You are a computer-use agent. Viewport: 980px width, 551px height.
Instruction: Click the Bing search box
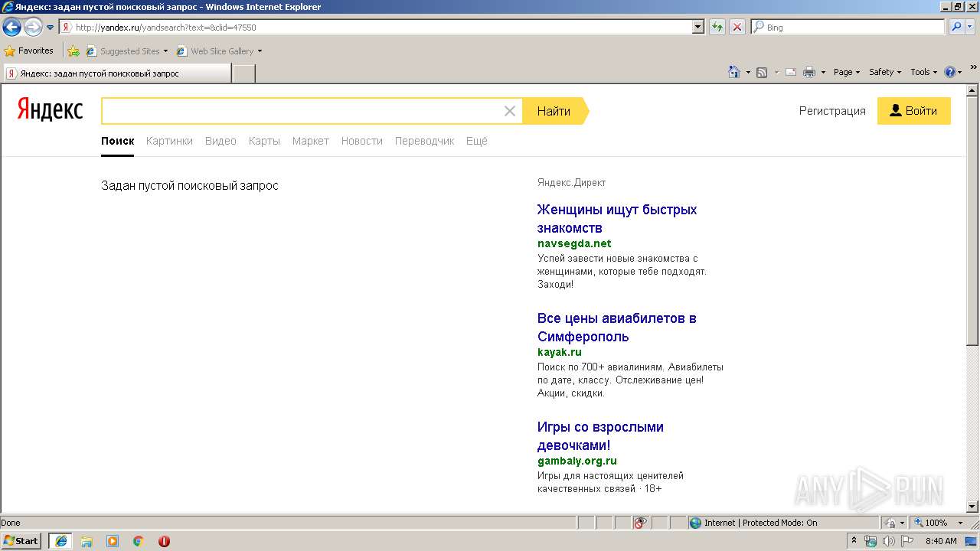pos(848,27)
